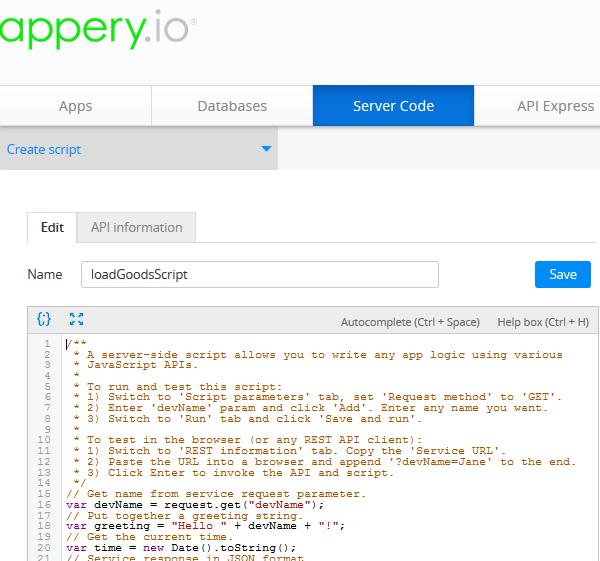This screenshot has width=600, height=561.
Task: Click line number 10 in gutter
Action: tap(44, 440)
